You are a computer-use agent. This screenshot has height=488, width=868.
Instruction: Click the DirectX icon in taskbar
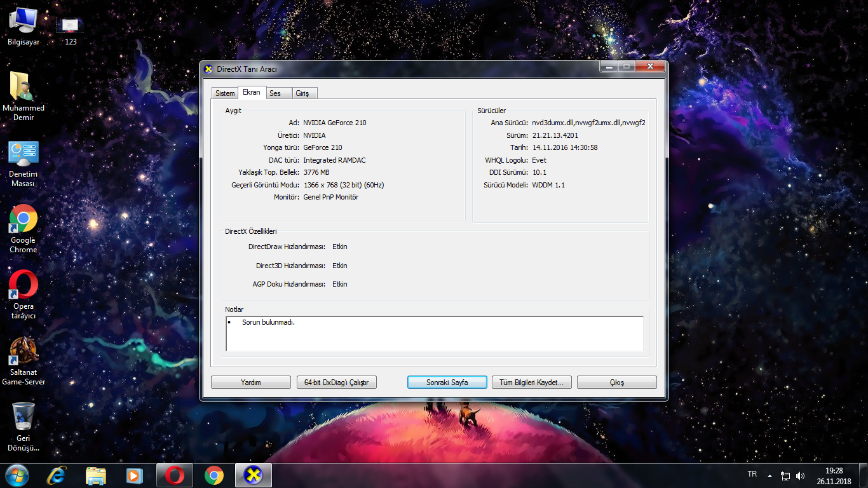pos(254,475)
